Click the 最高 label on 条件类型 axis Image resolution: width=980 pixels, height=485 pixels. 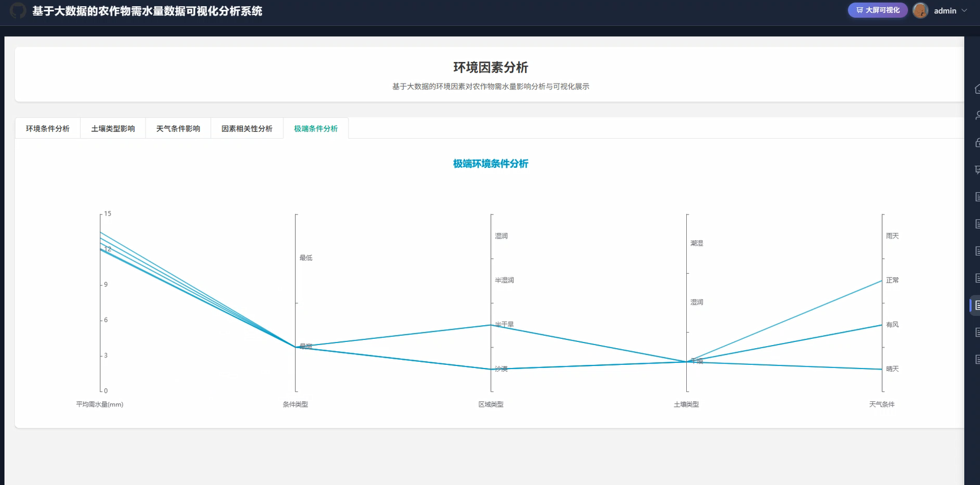306,346
